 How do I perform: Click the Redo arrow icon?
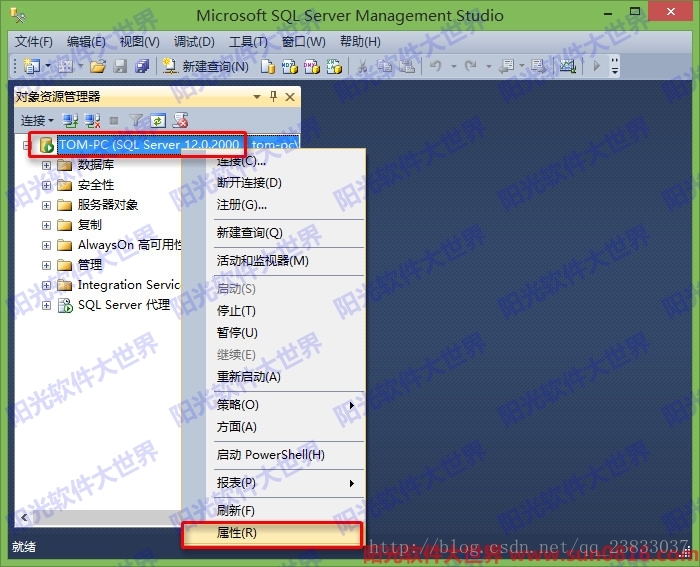click(470, 67)
